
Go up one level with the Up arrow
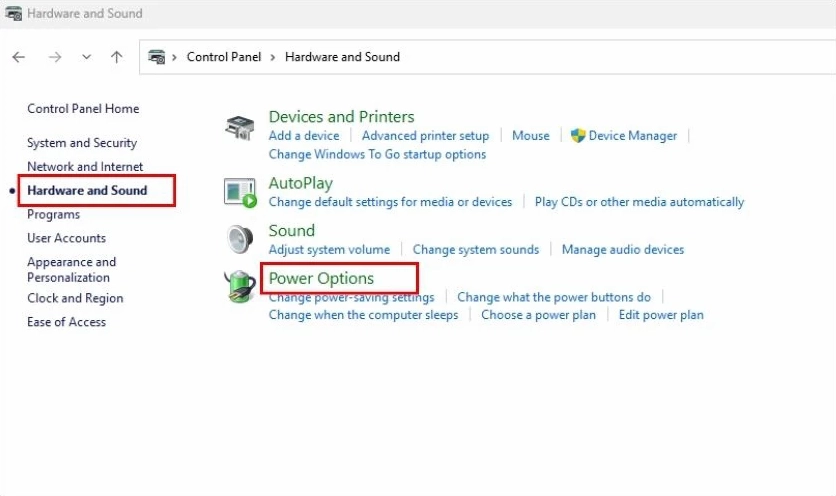pyautogui.click(x=116, y=57)
